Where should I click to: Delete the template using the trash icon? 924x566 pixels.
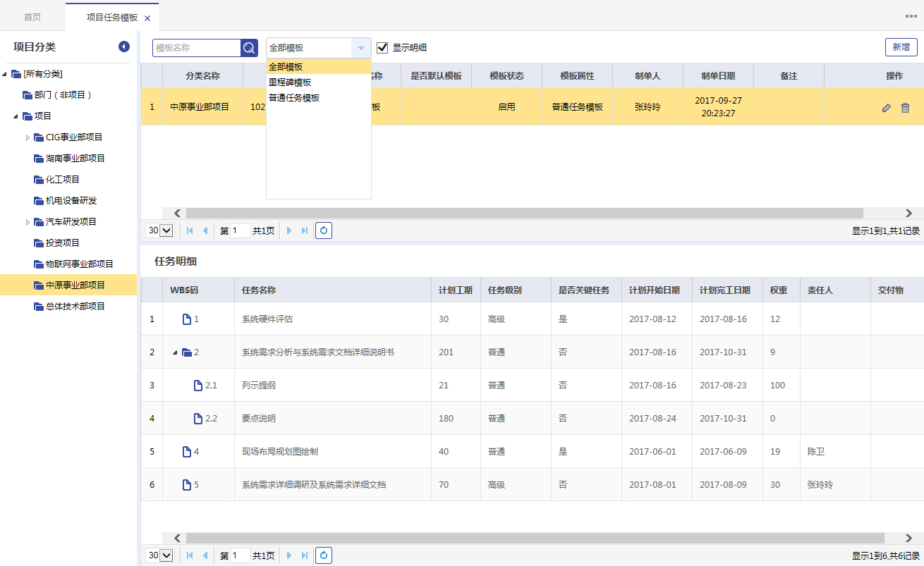905,108
